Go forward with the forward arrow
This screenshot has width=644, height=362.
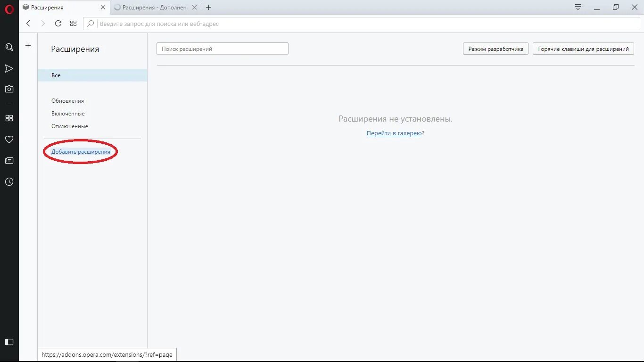click(x=43, y=24)
